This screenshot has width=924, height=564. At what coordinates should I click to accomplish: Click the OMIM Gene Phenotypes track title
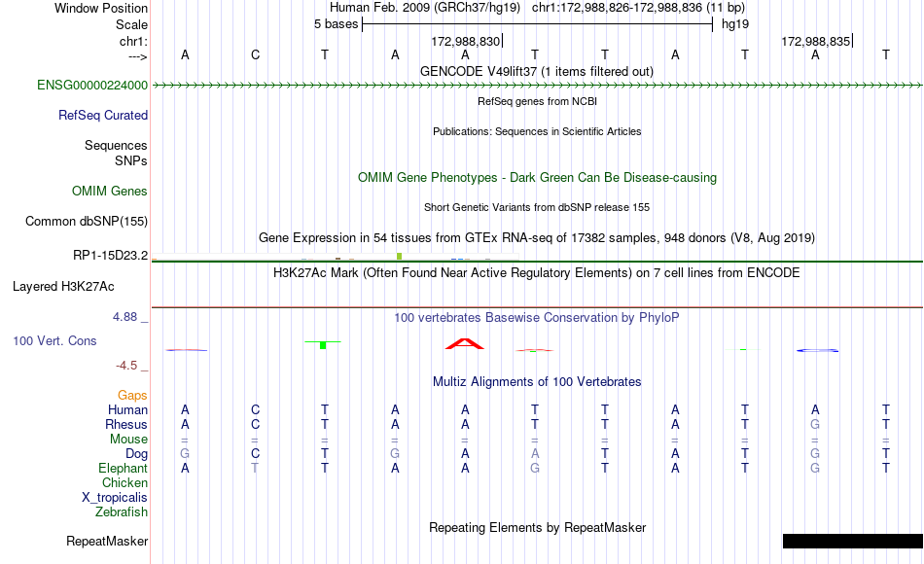[x=537, y=178]
